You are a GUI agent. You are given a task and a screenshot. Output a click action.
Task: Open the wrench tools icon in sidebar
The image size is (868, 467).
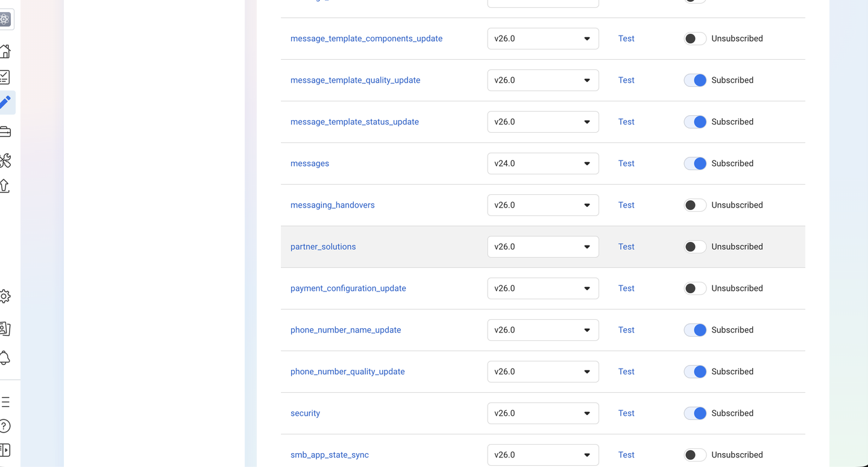coord(5,160)
